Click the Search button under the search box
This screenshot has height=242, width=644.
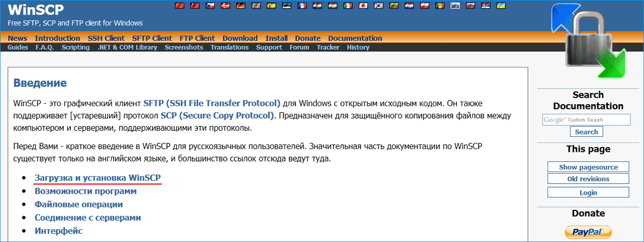pyautogui.click(x=586, y=132)
